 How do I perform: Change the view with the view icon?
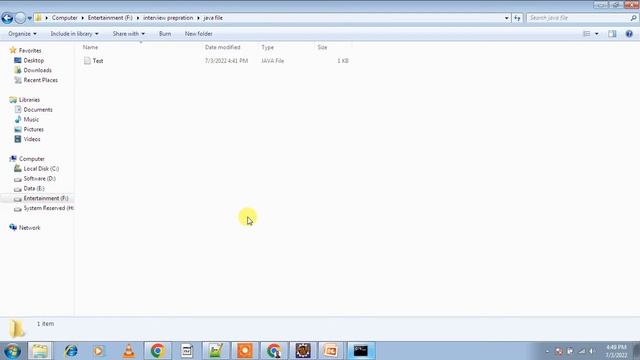click(x=587, y=34)
